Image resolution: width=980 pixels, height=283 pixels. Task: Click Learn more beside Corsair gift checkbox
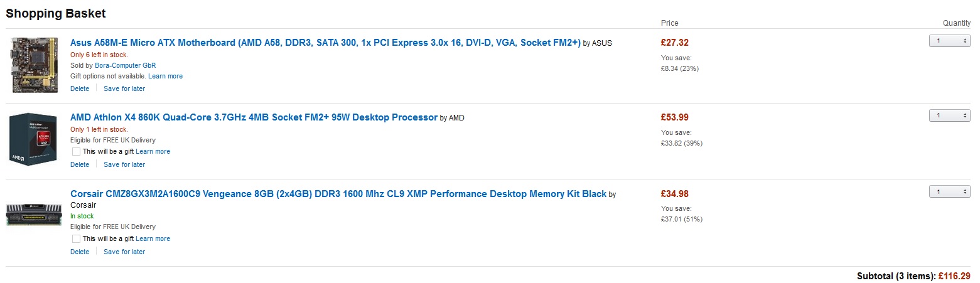153,238
